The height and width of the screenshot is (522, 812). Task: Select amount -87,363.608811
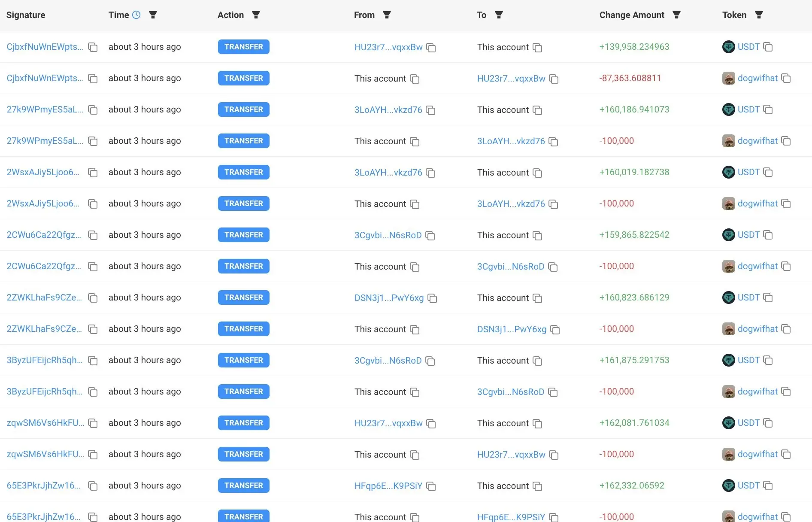(630, 78)
